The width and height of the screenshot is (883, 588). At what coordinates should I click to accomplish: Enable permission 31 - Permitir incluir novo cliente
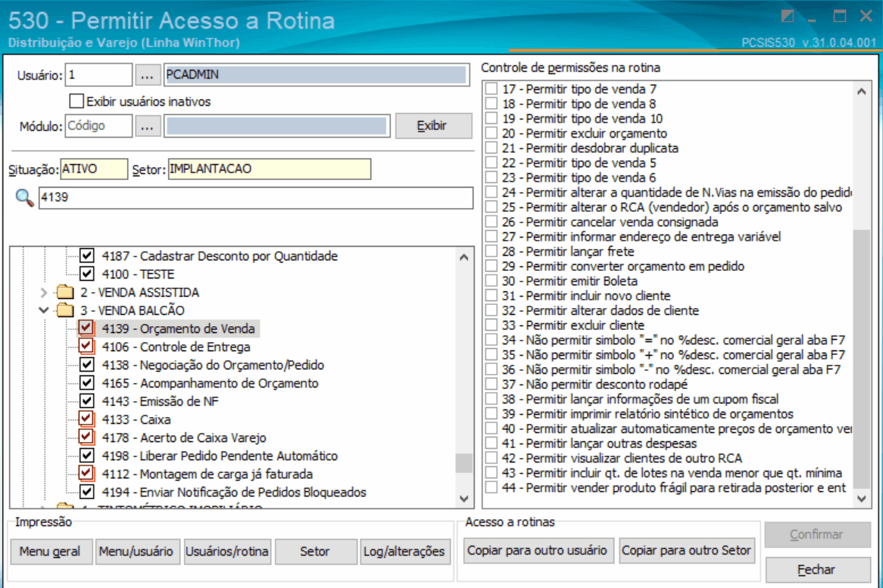[491, 295]
